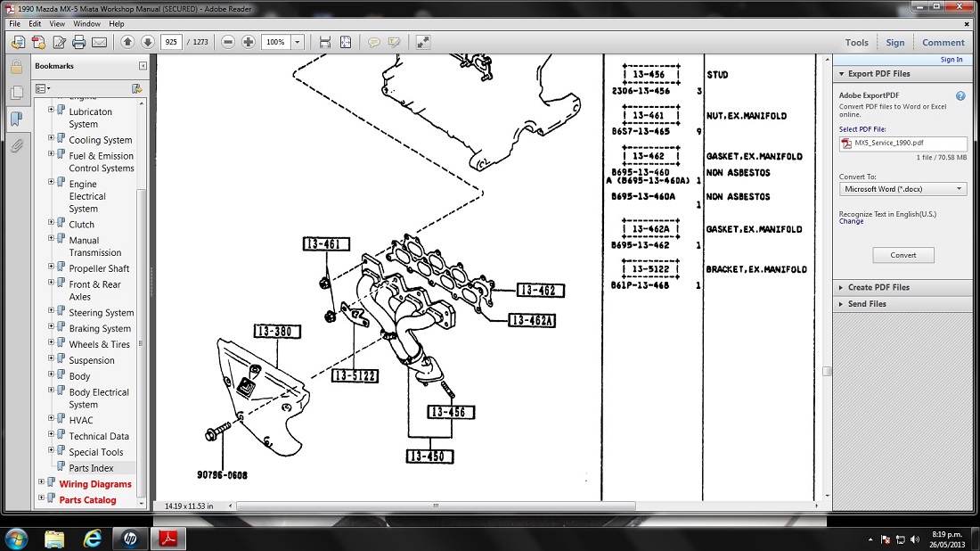980x551 pixels.
Task: Open the Help menu
Action: pos(116,24)
